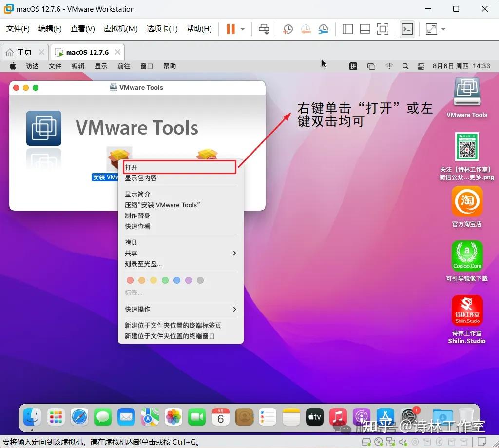Open Music from the Dock

click(338, 417)
